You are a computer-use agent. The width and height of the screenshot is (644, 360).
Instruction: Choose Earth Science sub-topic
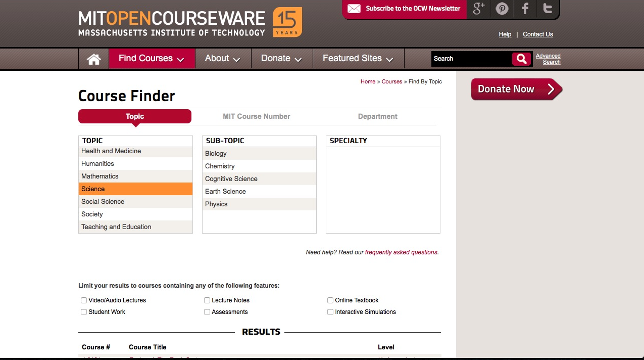point(259,192)
